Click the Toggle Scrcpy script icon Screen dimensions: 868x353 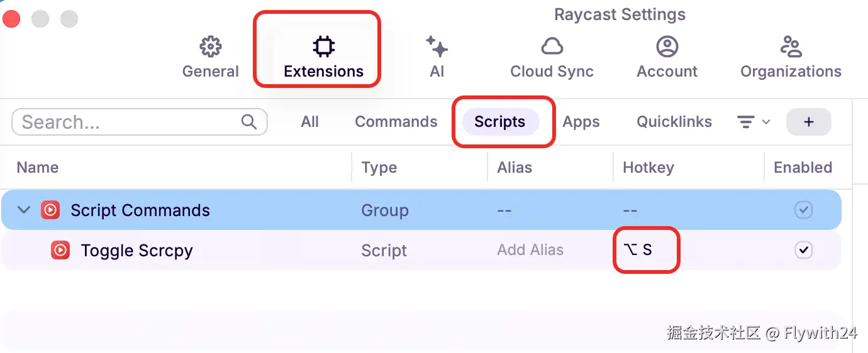click(60, 251)
